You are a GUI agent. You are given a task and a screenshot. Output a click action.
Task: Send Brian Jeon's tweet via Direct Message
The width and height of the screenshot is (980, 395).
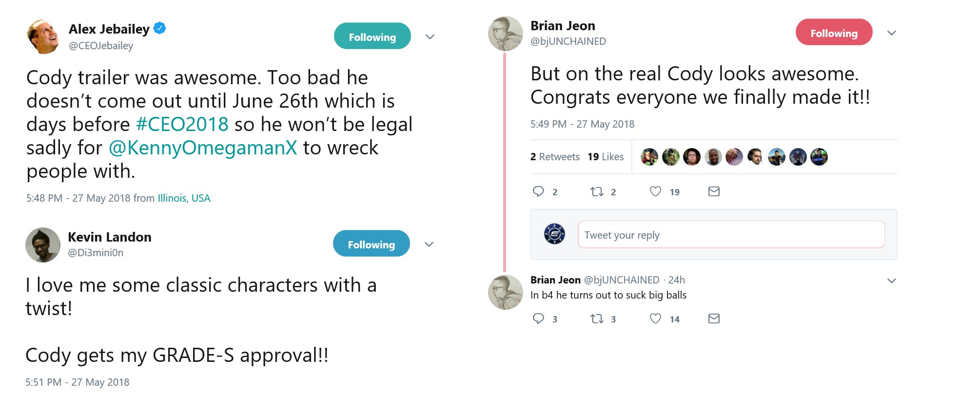click(713, 191)
